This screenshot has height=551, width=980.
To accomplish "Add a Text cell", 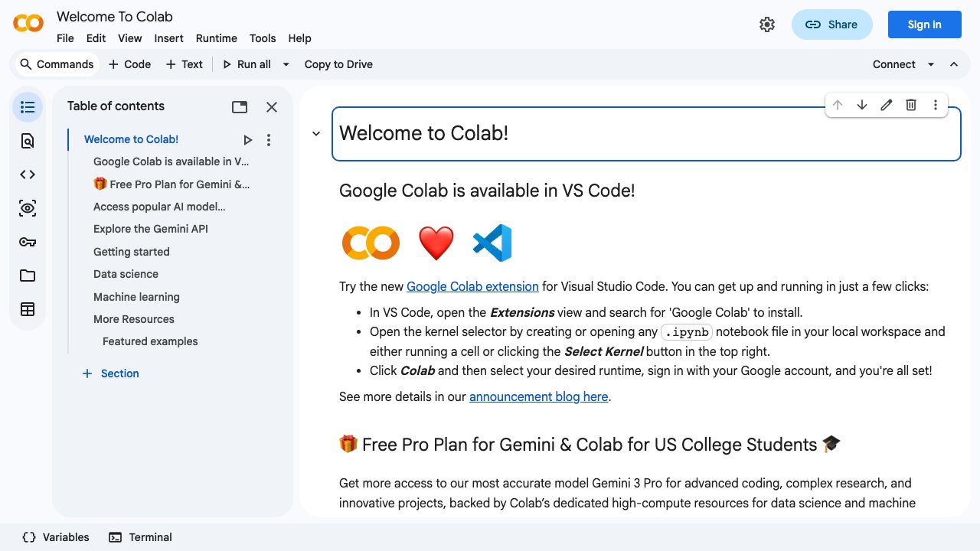I will pos(185,64).
